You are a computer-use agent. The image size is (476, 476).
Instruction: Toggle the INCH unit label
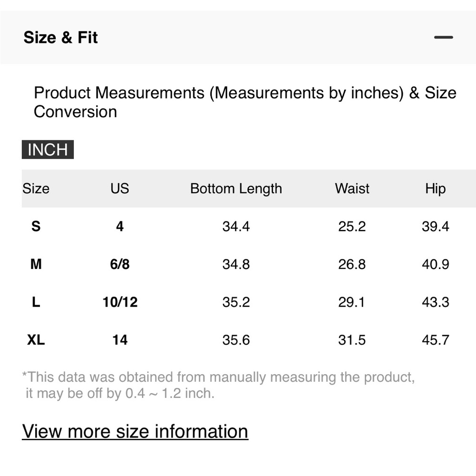48,149
